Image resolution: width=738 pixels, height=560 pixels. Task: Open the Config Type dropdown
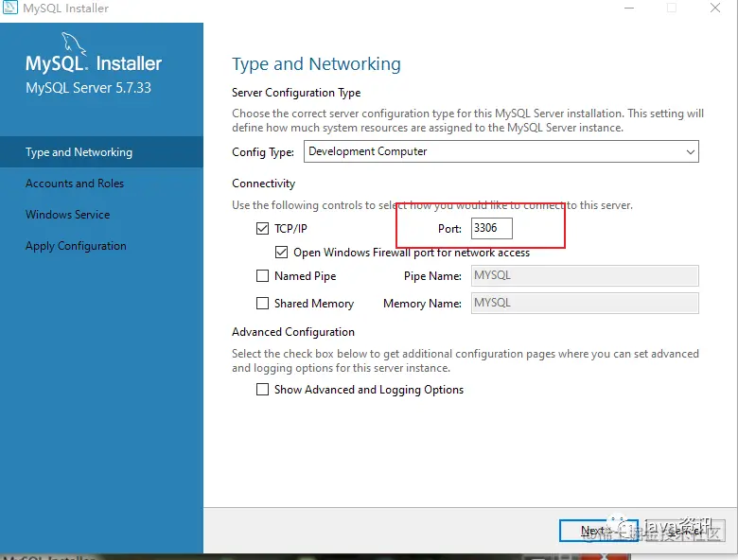(x=501, y=151)
